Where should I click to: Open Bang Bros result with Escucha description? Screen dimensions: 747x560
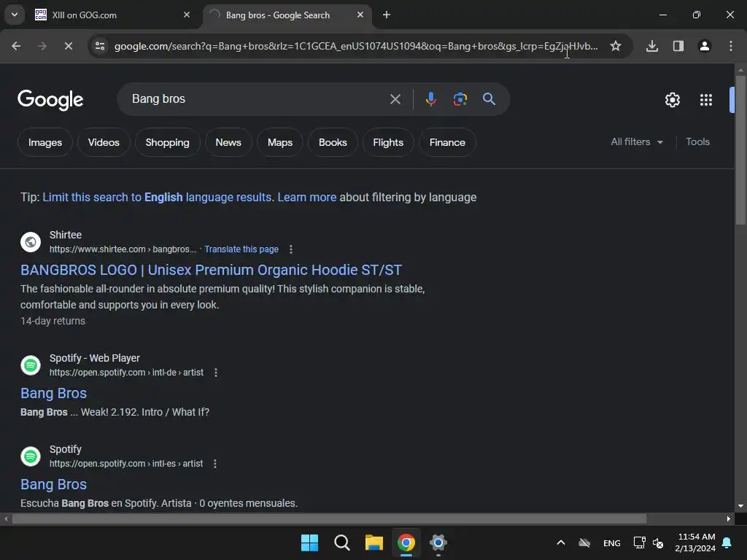[53, 484]
